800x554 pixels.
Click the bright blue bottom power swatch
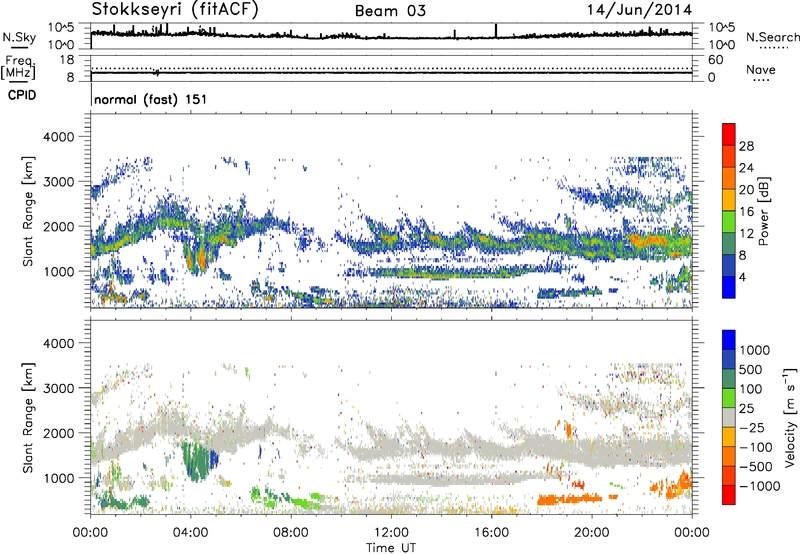tap(729, 287)
